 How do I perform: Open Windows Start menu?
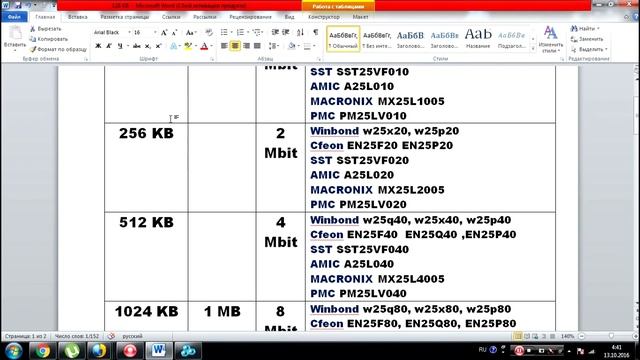13,351
